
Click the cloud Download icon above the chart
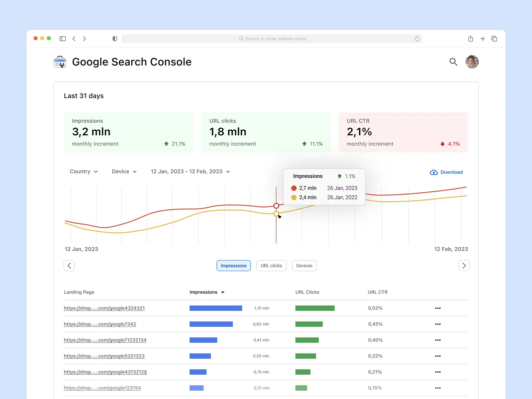tap(434, 172)
